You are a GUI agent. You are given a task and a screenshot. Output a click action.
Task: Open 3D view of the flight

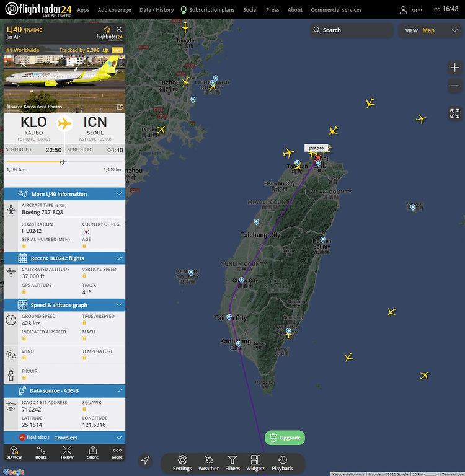pyautogui.click(x=14, y=452)
